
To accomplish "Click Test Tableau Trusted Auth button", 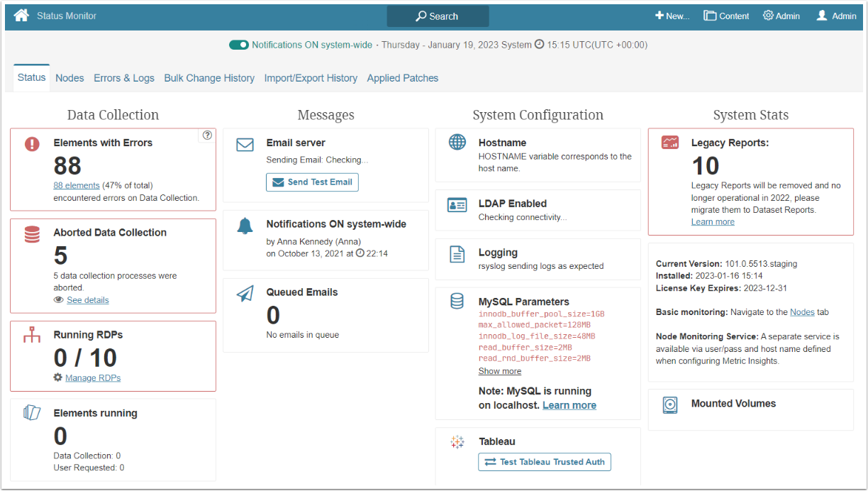I will (x=545, y=462).
